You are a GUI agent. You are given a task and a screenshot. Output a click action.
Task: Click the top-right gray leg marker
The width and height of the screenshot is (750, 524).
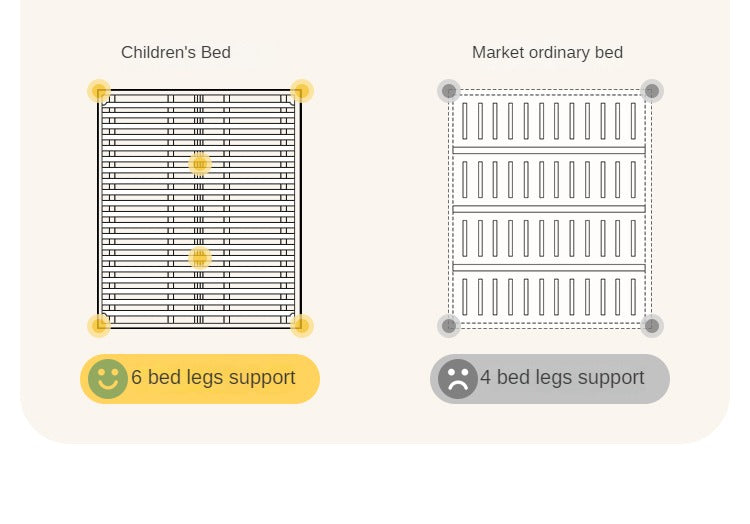pos(652,91)
